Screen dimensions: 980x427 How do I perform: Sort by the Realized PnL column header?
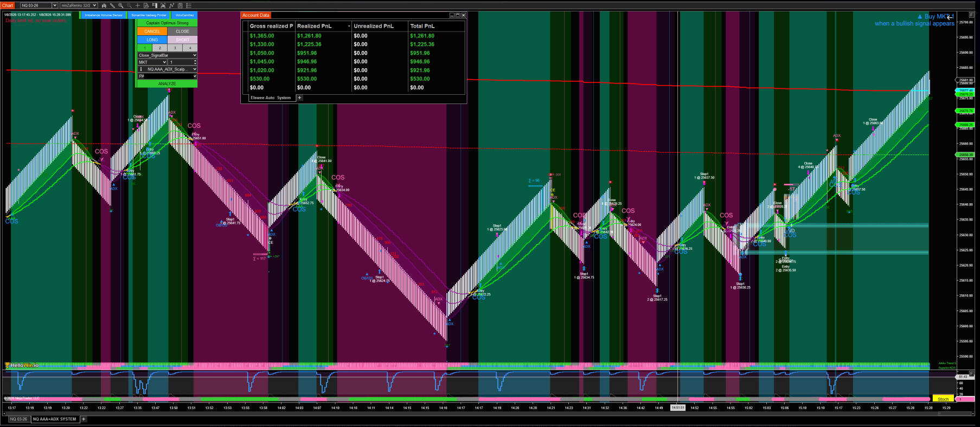314,26
